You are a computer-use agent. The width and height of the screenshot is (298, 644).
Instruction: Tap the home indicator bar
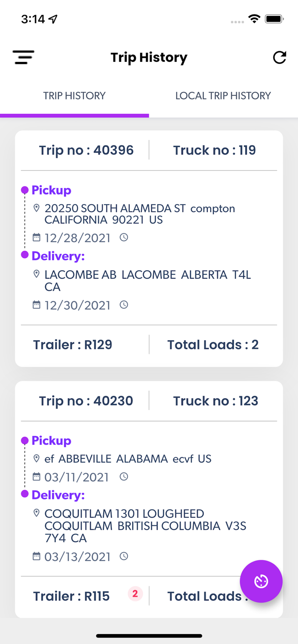[149, 636]
